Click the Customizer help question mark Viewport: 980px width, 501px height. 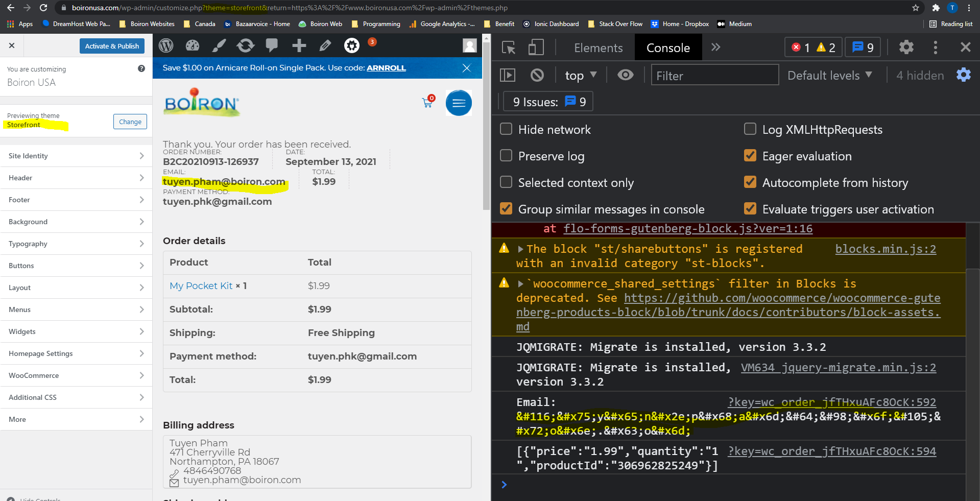click(x=141, y=68)
